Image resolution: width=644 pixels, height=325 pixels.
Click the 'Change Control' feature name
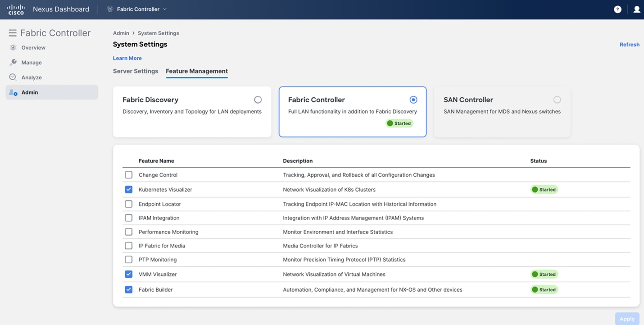(x=158, y=175)
